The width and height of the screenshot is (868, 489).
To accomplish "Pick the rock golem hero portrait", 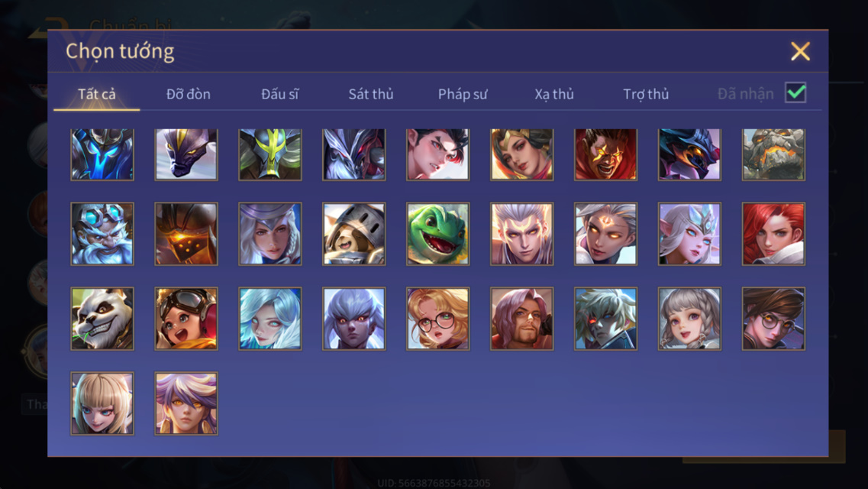I will [773, 154].
